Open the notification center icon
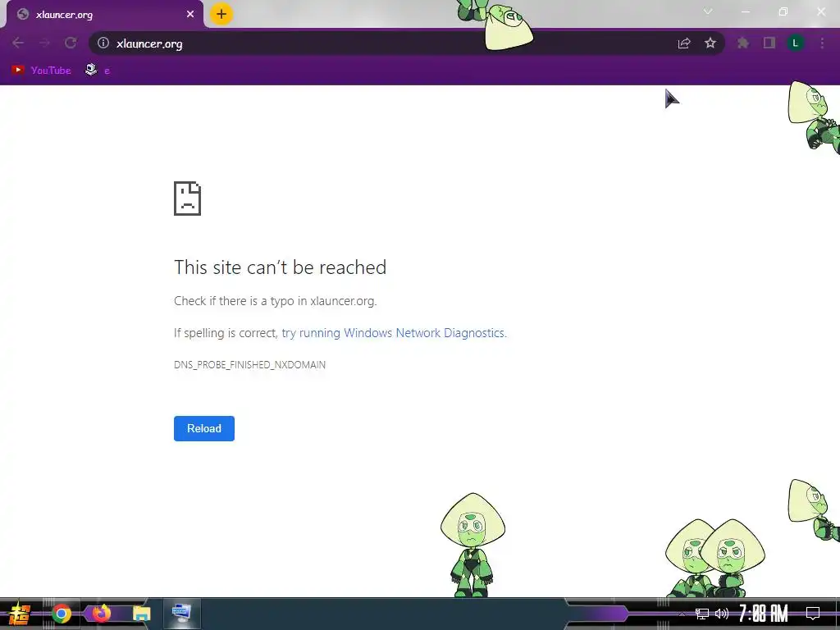This screenshot has width=840, height=630. pyautogui.click(x=813, y=614)
